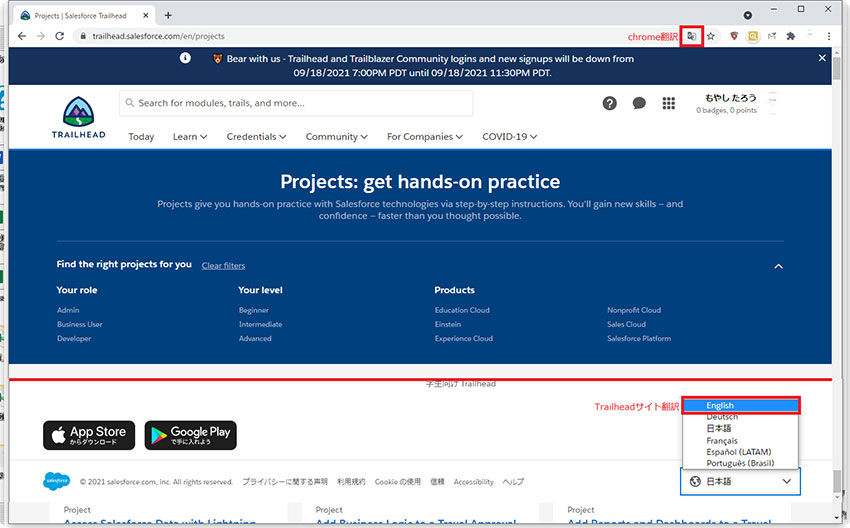Open the app launcher grid icon

point(668,103)
